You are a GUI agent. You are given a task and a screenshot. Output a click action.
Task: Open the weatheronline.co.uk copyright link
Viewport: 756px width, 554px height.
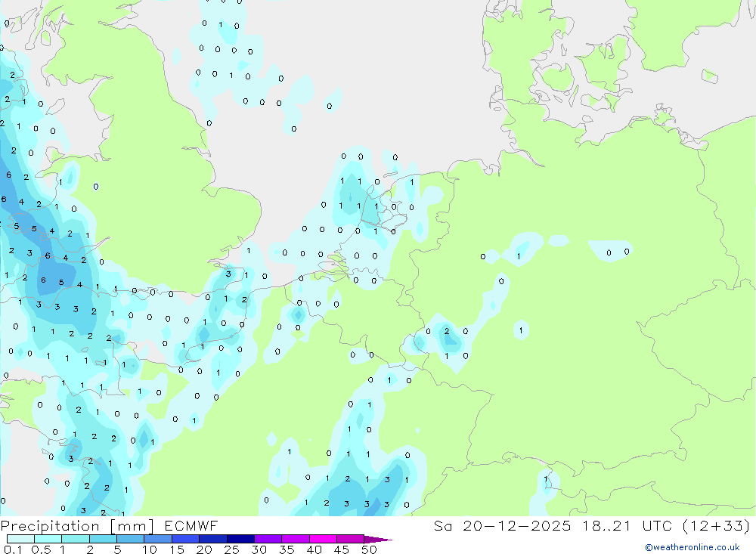692,547
